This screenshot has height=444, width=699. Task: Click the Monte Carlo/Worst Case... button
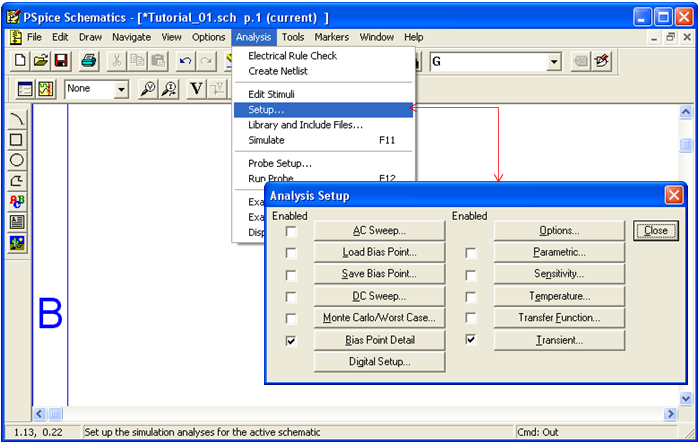[x=379, y=318]
